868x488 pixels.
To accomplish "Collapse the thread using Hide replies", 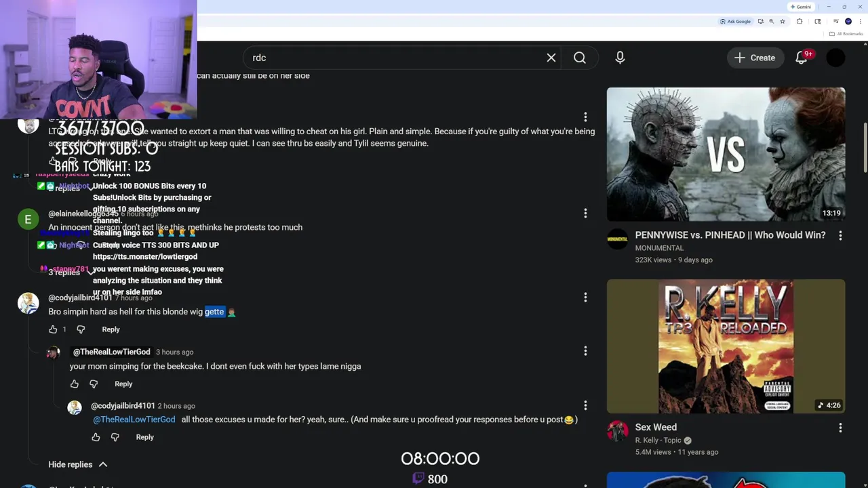I will [x=77, y=464].
